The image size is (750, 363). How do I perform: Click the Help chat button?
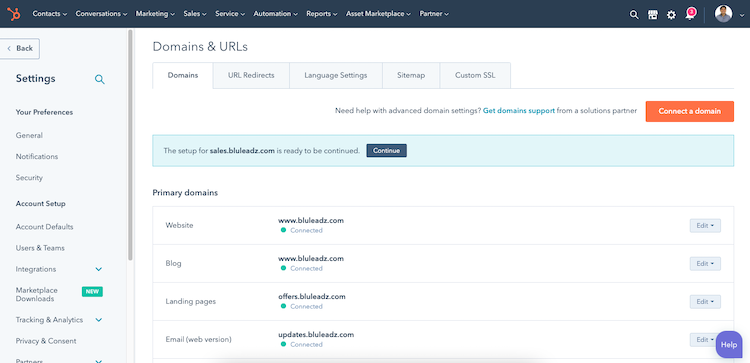coord(729,344)
